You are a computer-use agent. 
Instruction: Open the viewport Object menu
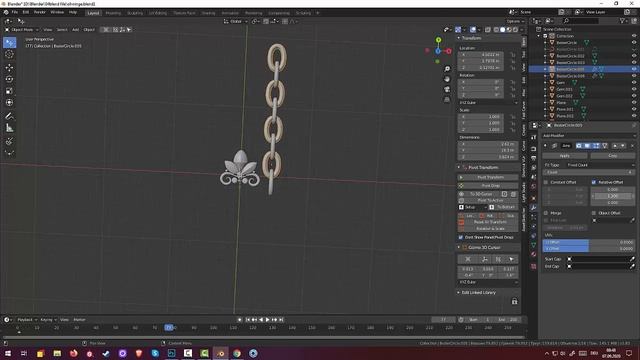pos(89,30)
